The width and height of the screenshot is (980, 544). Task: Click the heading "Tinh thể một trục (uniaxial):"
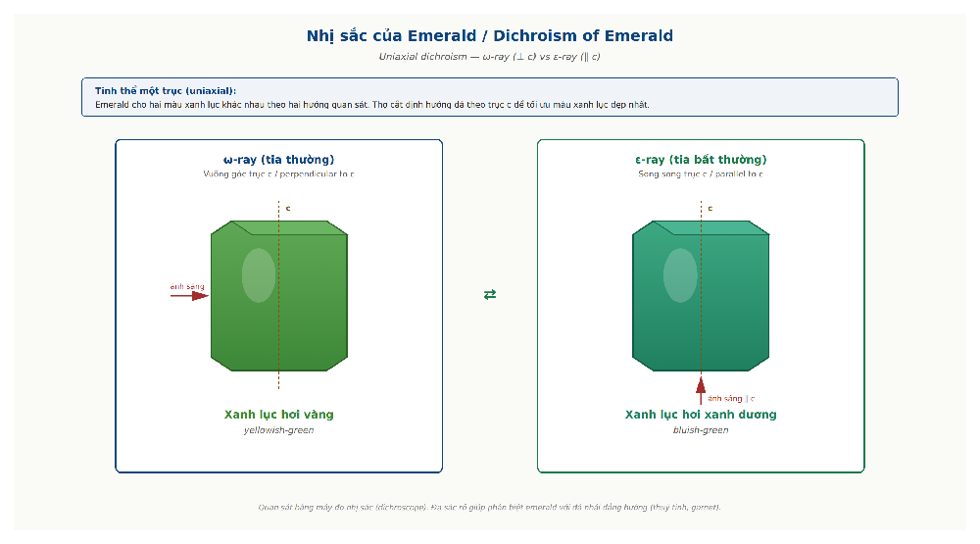(166, 90)
